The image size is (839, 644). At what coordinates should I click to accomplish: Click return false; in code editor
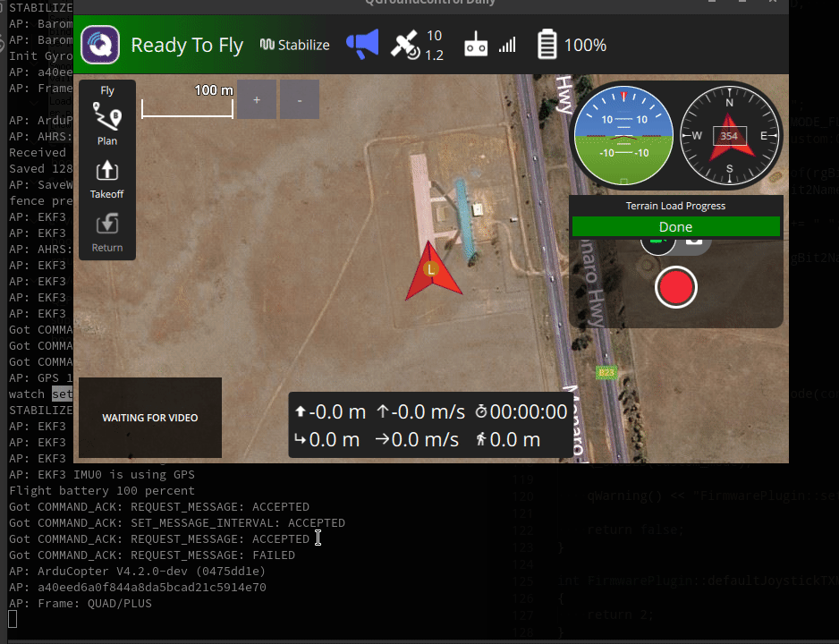636,530
